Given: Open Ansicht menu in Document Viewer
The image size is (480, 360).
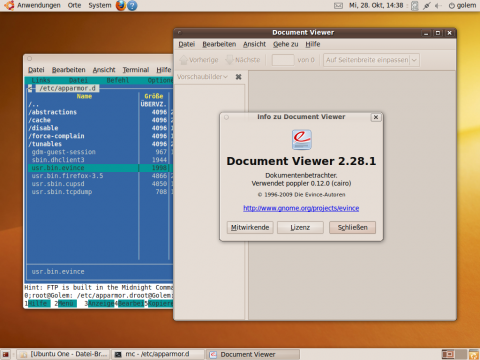Looking at the screenshot, I should coord(254,44).
